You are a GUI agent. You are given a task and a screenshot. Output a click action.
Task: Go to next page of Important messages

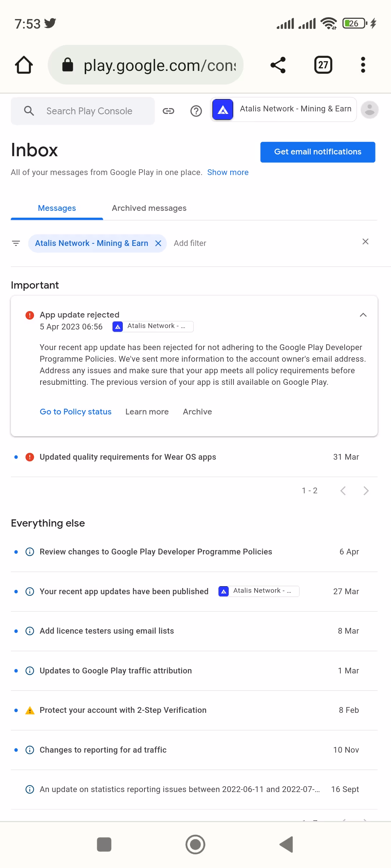point(366,491)
